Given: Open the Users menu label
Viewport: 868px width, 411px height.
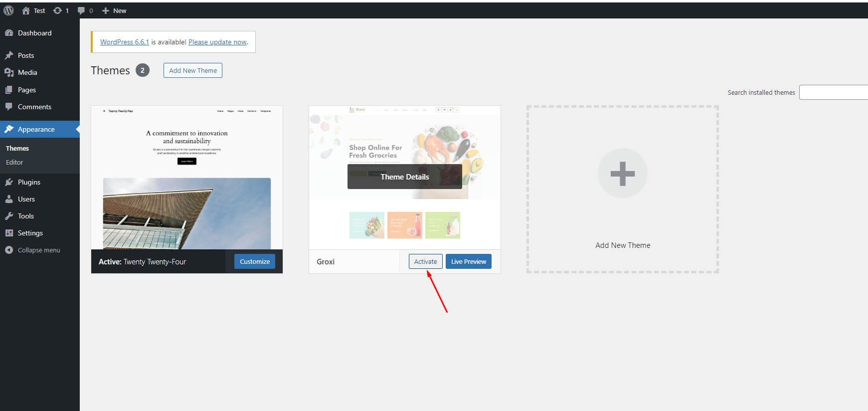Looking at the screenshot, I should [x=26, y=199].
